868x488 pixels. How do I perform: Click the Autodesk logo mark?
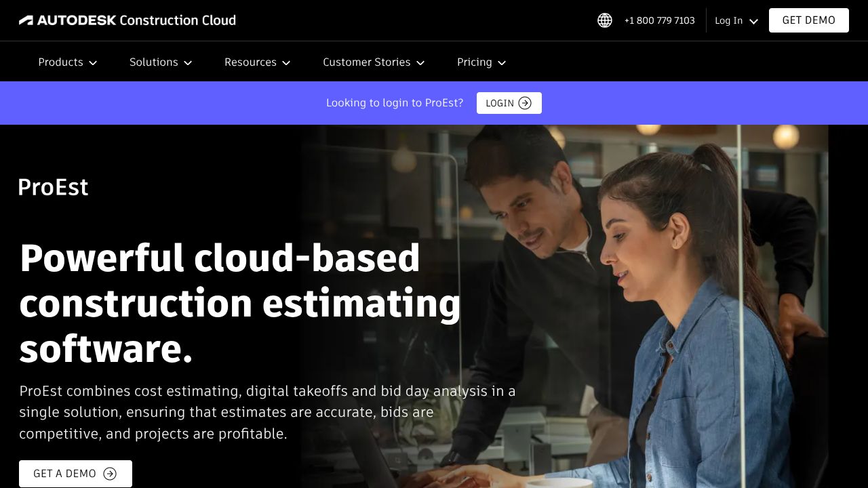coord(26,20)
